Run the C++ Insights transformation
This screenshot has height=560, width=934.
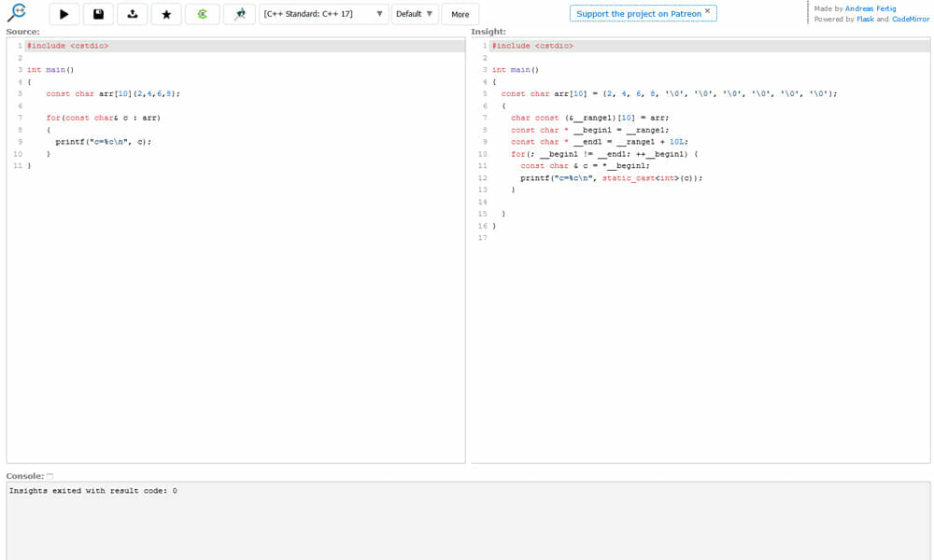coord(64,14)
